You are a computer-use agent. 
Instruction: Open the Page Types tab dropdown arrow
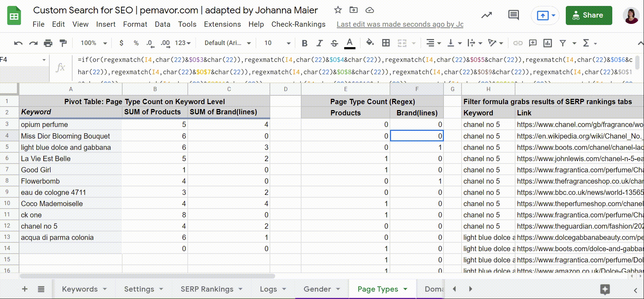tap(405, 289)
